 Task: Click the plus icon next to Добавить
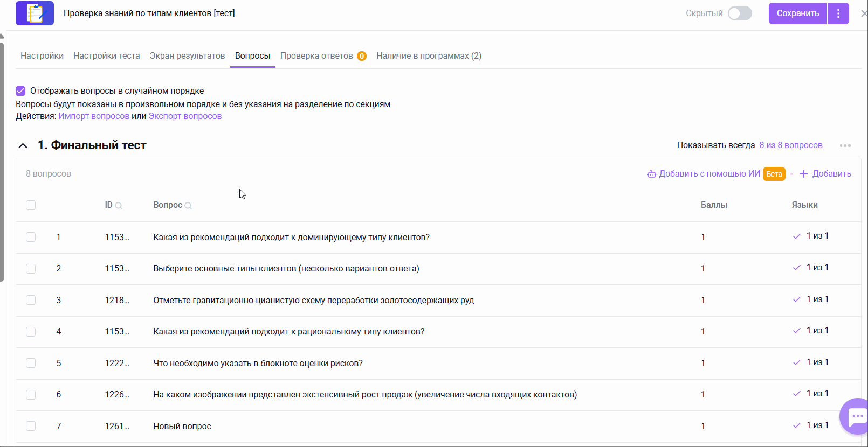pyautogui.click(x=804, y=174)
